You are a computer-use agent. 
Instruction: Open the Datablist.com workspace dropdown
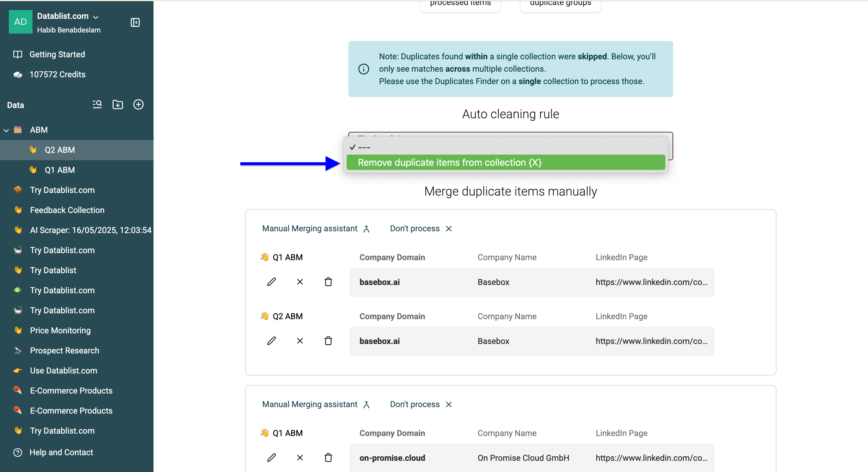coord(68,16)
